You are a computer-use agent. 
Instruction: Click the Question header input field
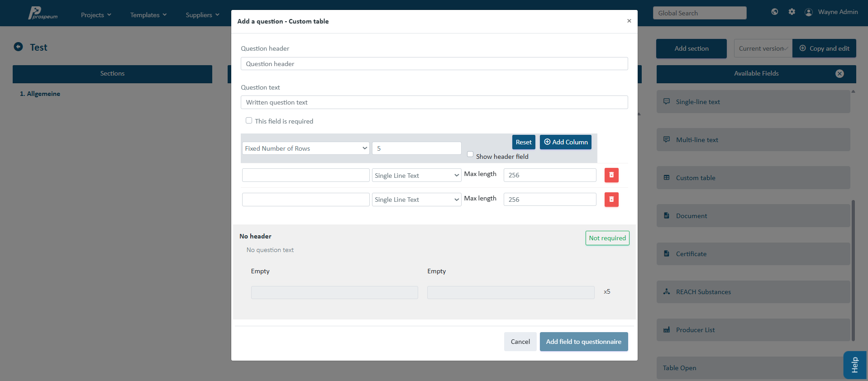pos(434,64)
